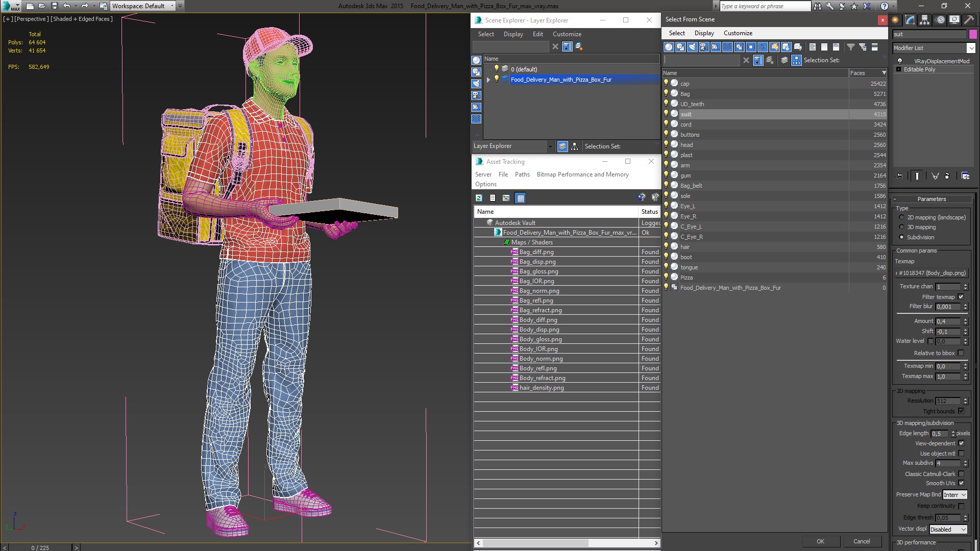Open Vector displ Disabled dropdown

point(948,530)
